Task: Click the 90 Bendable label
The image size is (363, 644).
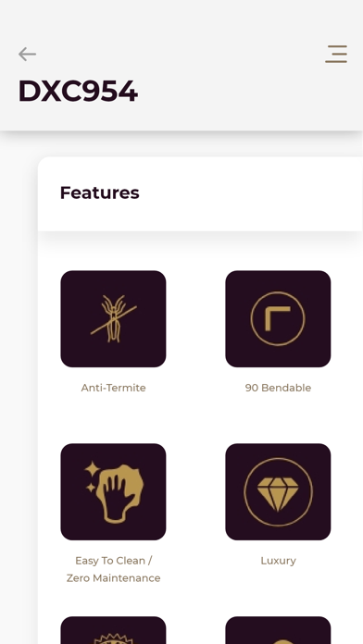Action: pos(278,388)
